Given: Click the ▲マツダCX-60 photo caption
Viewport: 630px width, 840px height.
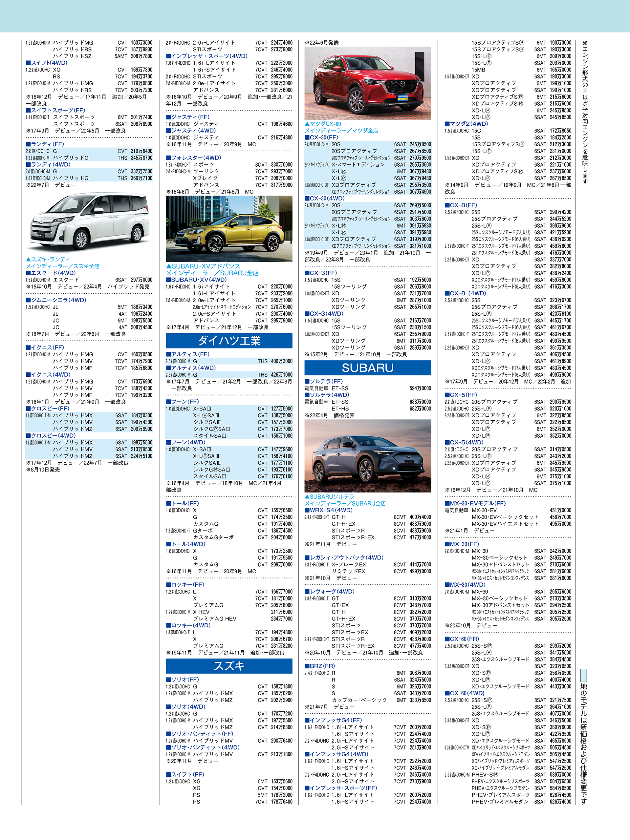Looking at the screenshot, I should (x=323, y=124).
